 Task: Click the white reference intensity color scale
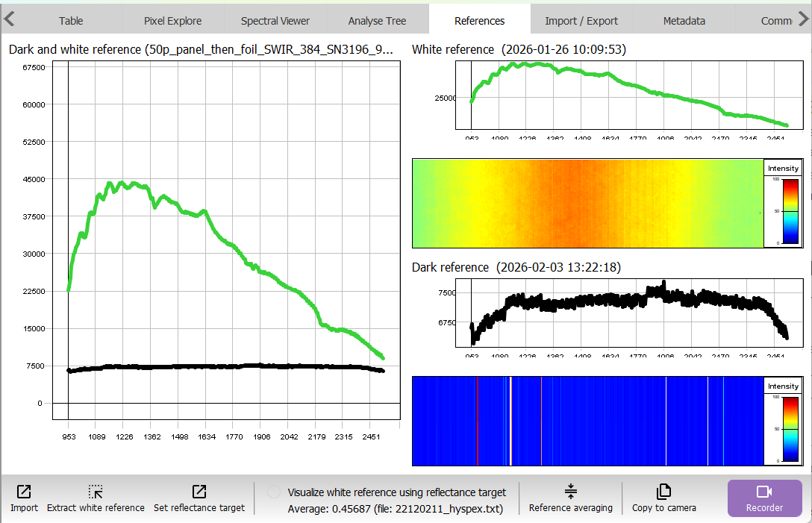tap(782, 210)
